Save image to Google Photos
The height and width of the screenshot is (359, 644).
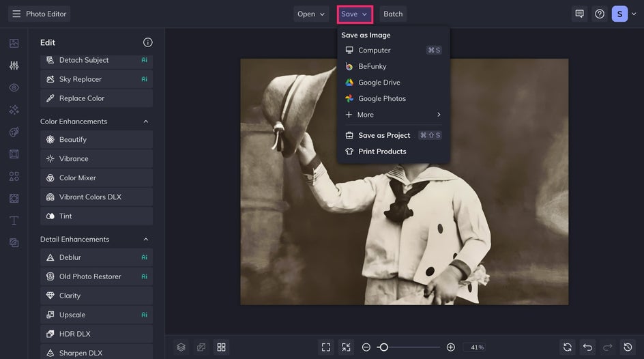pos(394,98)
